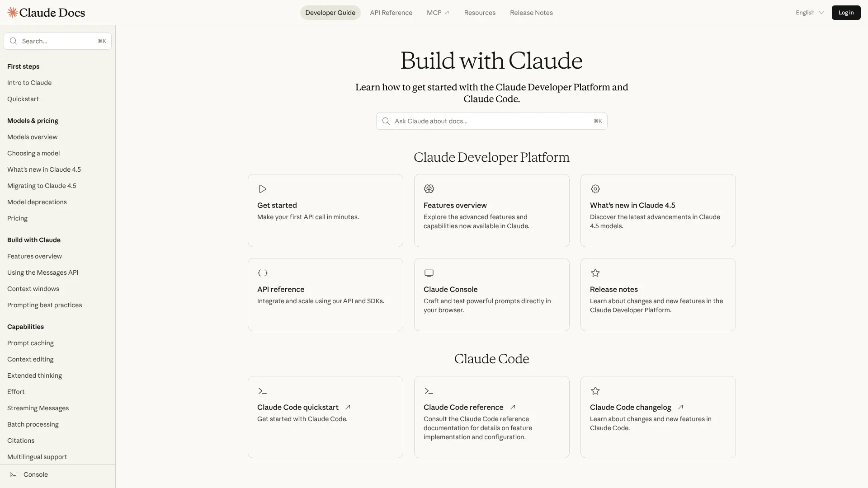Image resolution: width=868 pixels, height=488 pixels.
Task: Click the magnifier icon in Ask Claude field
Action: tap(386, 121)
